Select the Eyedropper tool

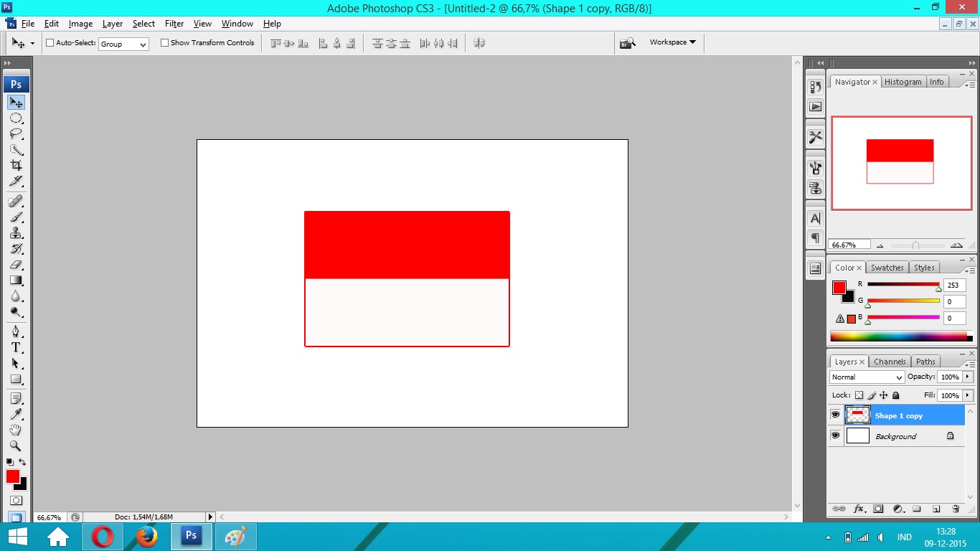(x=16, y=414)
